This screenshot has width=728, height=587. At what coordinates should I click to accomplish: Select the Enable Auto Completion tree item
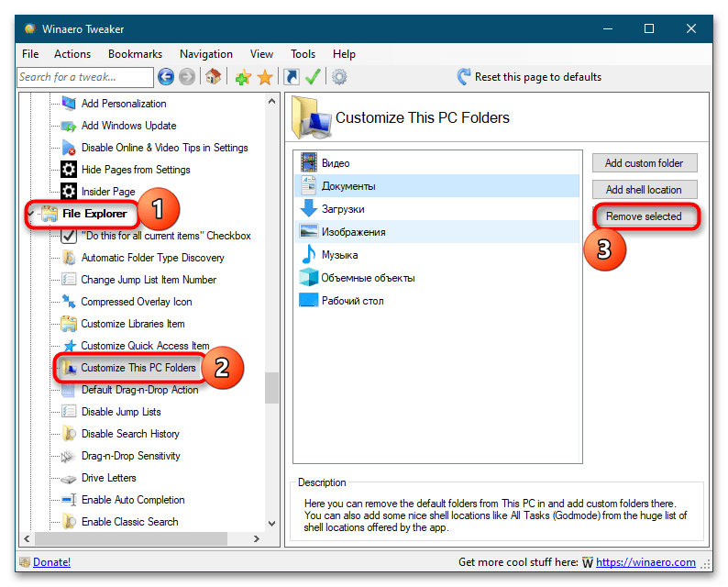pos(132,500)
